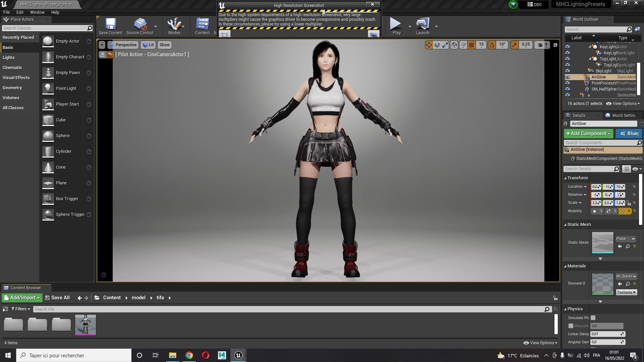Toggle SM_HalfSphere visibility eye
644x362 pixels.
pyautogui.click(x=568, y=89)
